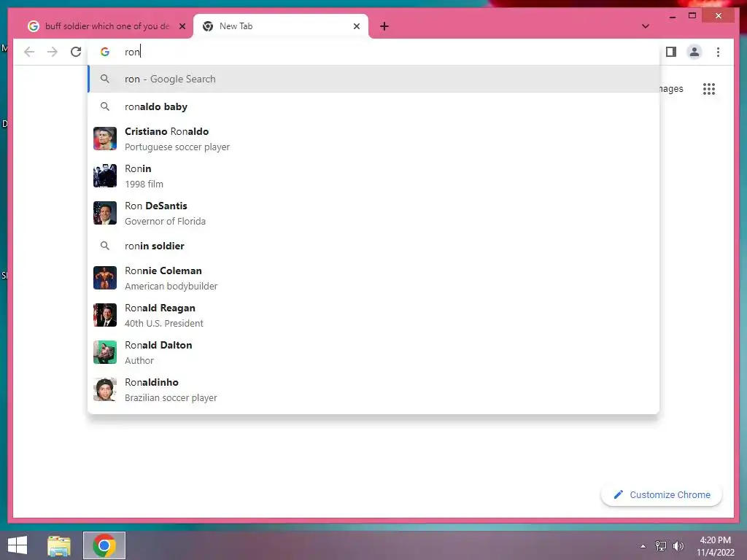Viewport: 747px width, 560px height.
Task: Choose the Ron DeSantis suggestion
Action: [x=373, y=213]
